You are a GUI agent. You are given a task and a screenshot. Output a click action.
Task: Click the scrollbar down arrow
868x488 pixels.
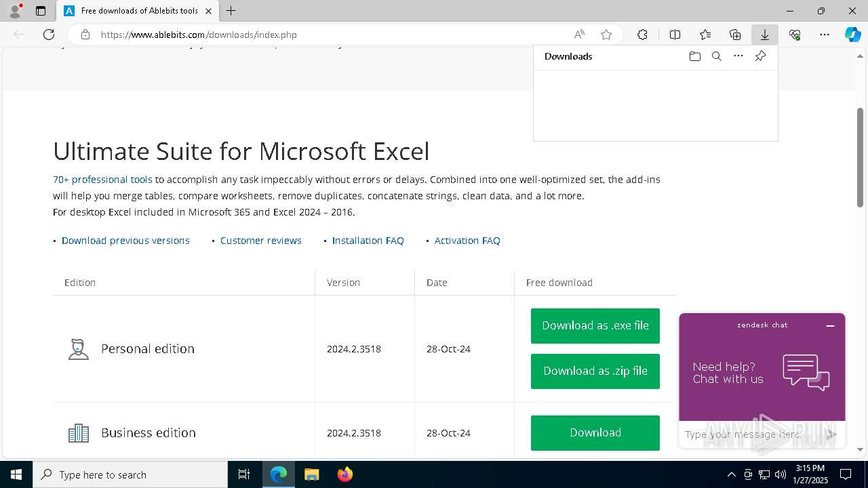click(861, 449)
